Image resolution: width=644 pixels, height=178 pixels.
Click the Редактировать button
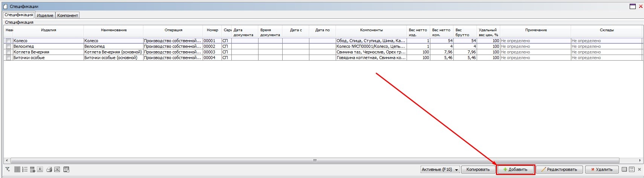559,170
